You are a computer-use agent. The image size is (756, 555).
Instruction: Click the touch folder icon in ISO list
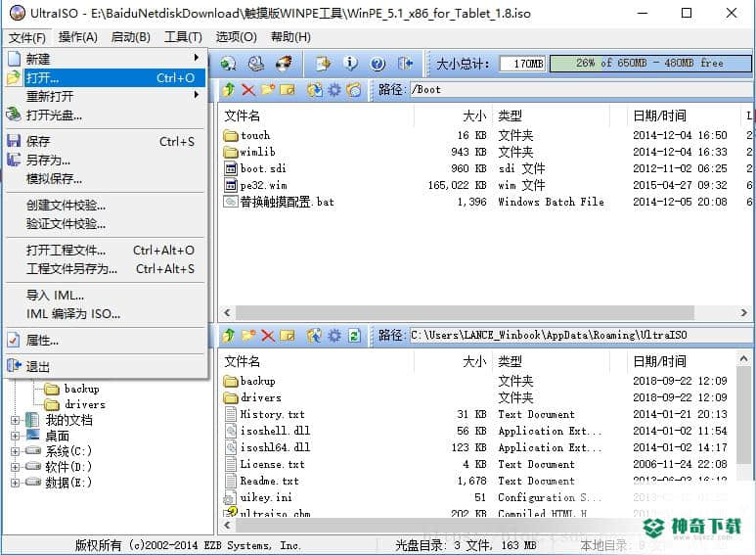coord(231,135)
